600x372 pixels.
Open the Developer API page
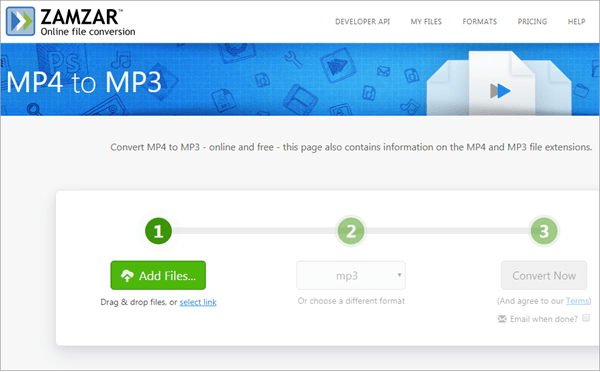pos(362,22)
